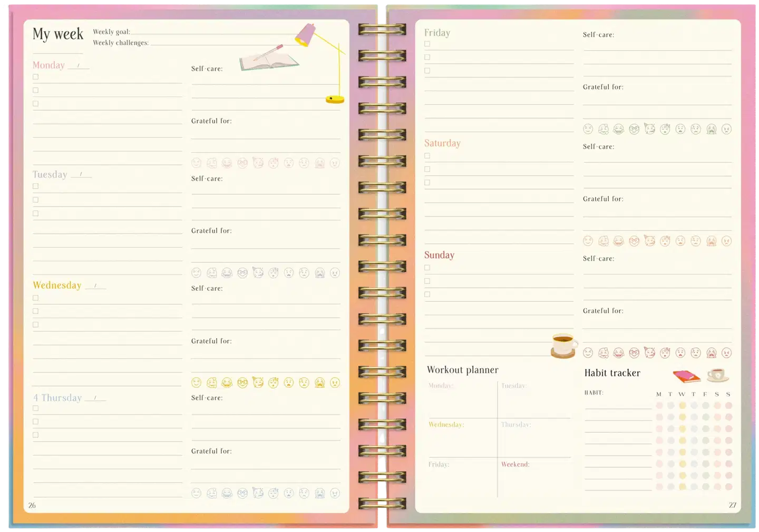Image resolution: width=759 pixels, height=532 pixels.
Task: Click the Sunday heading
Action: (x=439, y=255)
